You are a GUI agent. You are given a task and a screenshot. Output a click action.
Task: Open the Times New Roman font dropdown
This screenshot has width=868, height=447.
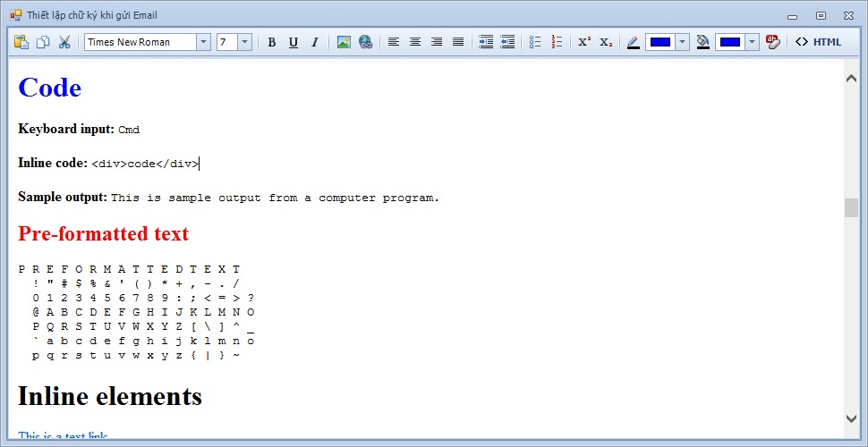tap(203, 42)
